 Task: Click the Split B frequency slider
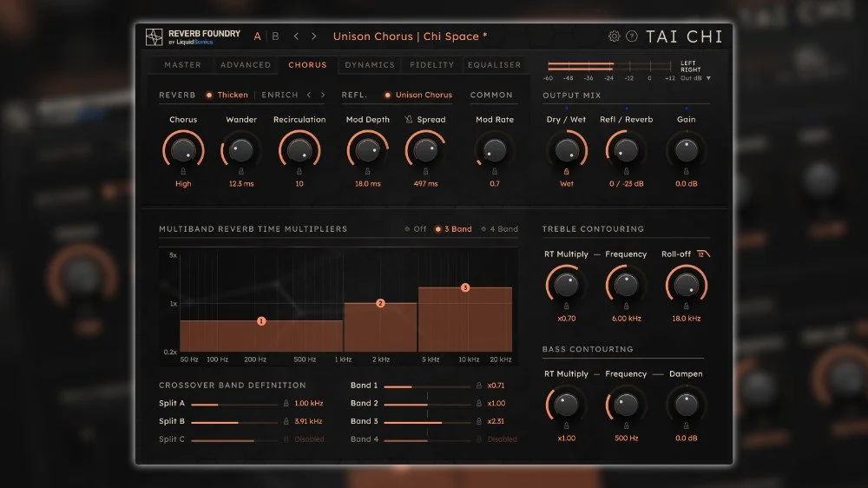234,422
